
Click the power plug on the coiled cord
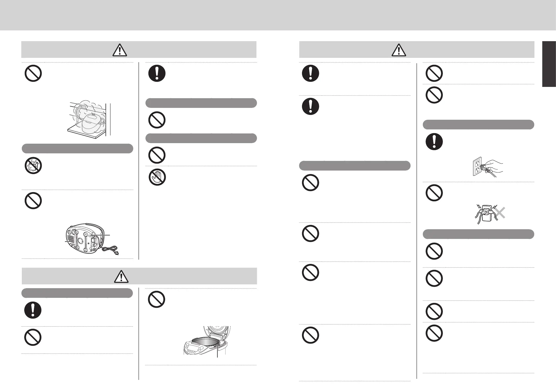(116, 253)
